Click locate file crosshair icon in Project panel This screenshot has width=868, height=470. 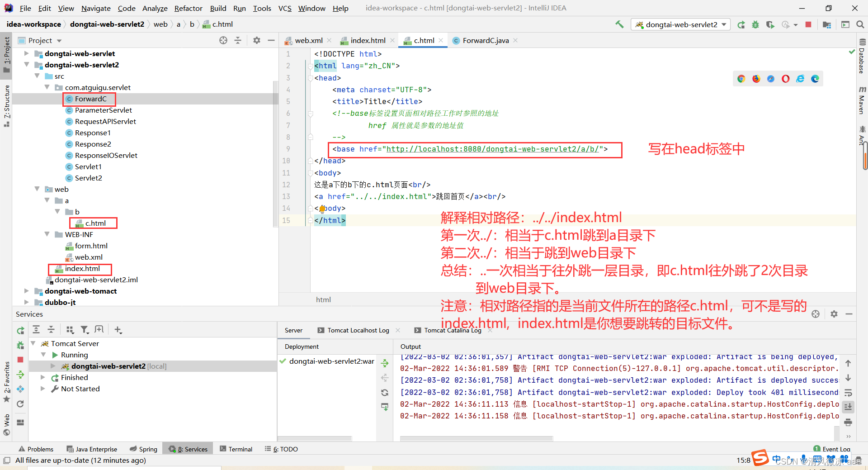click(x=223, y=40)
